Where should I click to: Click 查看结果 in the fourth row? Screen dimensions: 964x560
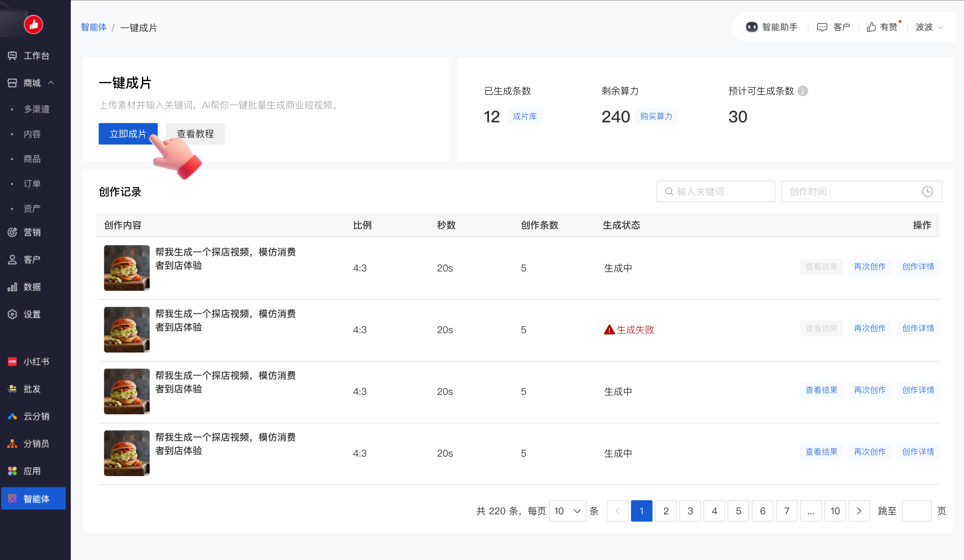pyautogui.click(x=821, y=452)
